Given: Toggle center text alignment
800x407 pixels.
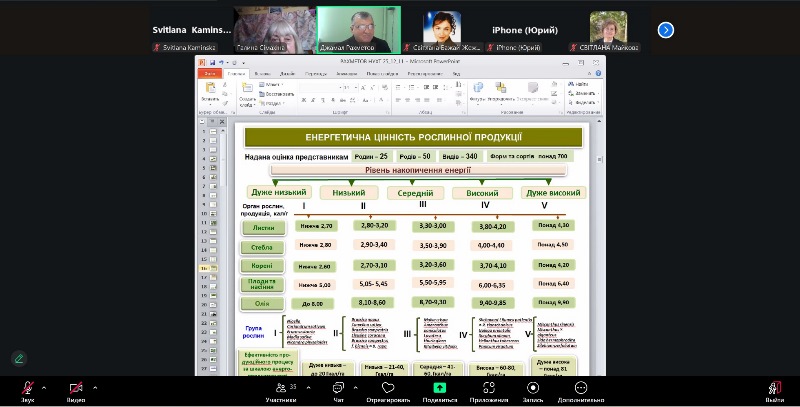Looking at the screenshot, I should click(408, 100).
